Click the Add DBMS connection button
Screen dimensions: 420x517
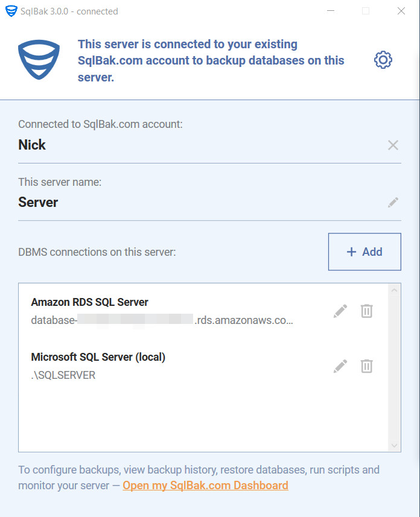(x=364, y=252)
